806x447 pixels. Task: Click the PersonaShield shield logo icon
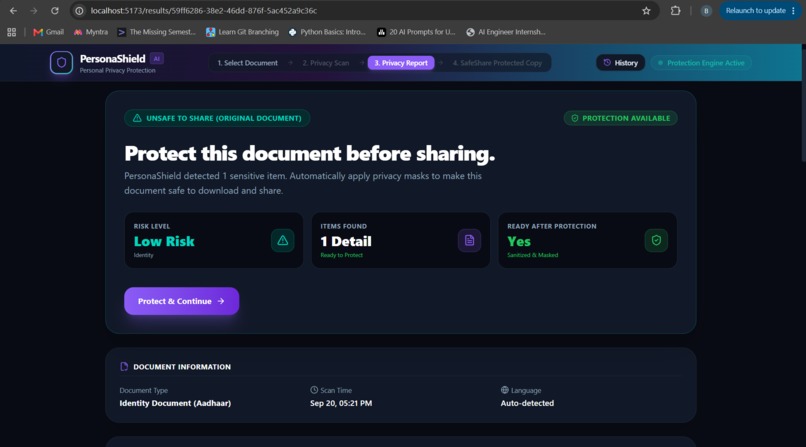(x=61, y=63)
